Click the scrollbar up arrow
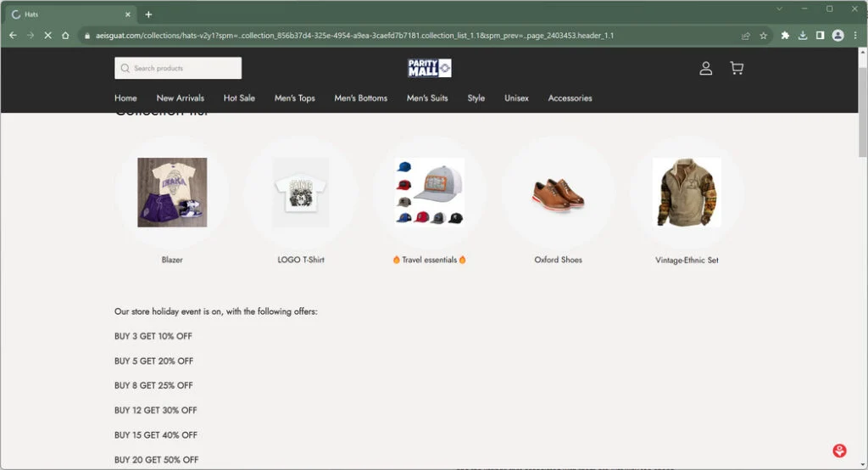The image size is (868, 470). click(862, 51)
